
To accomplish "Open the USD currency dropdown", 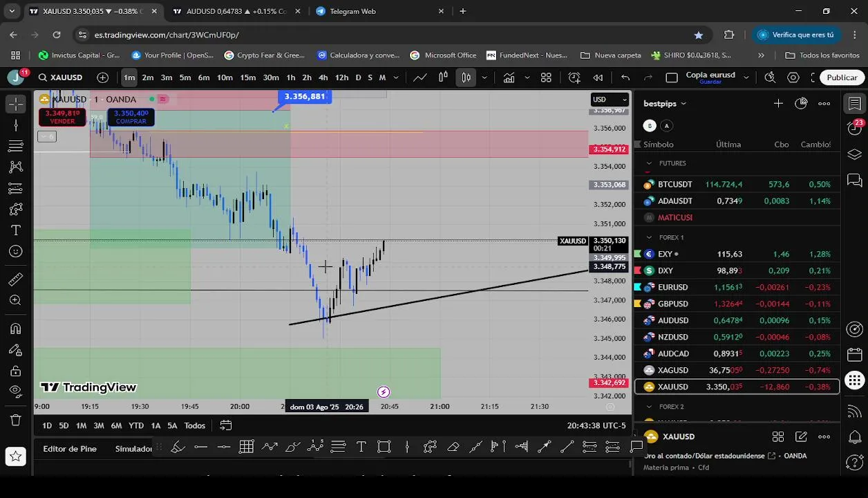I will (610, 100).
